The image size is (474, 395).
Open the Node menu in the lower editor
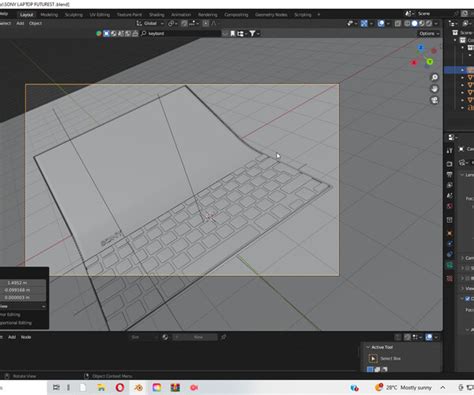pyautogui.click(x=26, y=337)
